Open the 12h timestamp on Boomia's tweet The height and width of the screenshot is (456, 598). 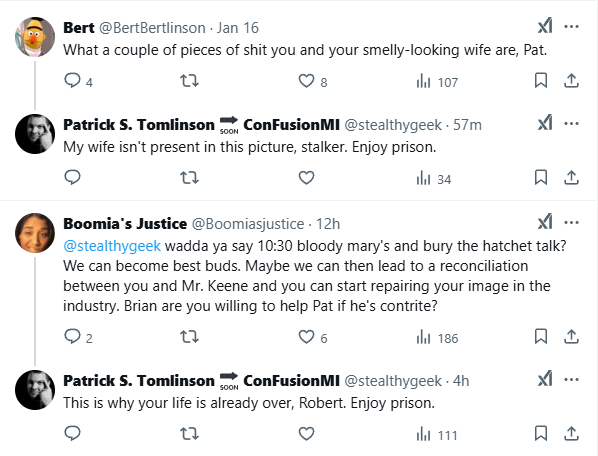pos(328,224)
